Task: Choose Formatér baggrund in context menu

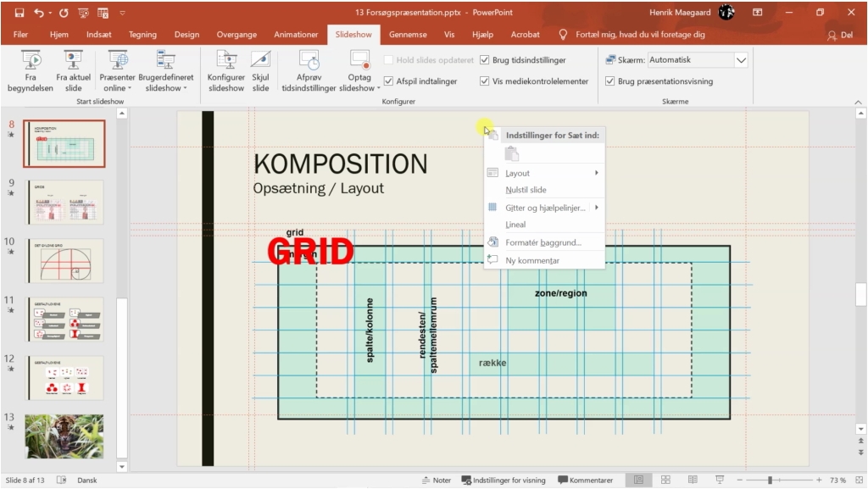Action: [x=545, y=242]
